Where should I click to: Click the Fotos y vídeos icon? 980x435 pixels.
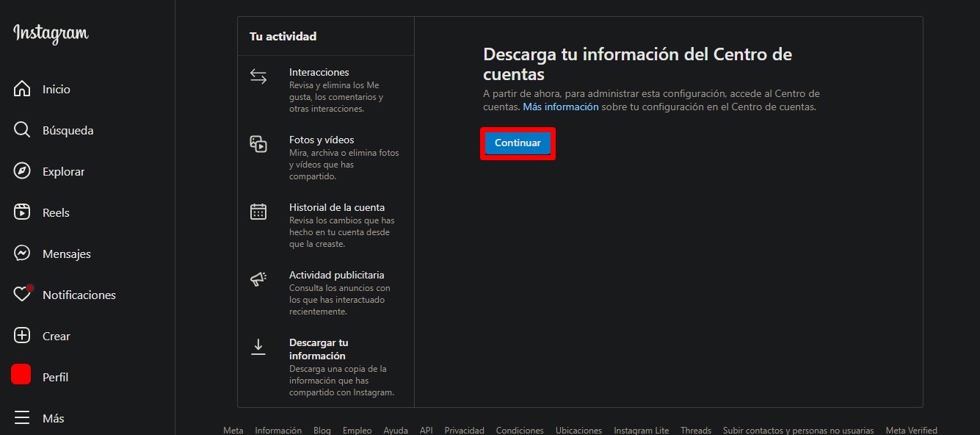pos(258,144)
